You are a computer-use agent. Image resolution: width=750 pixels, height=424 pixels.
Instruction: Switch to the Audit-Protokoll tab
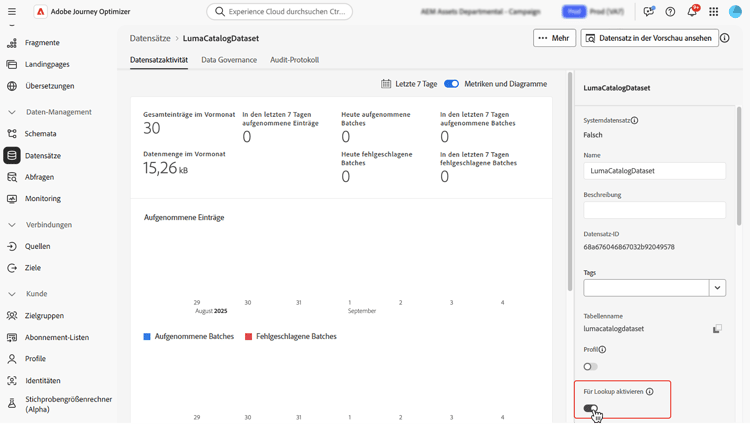point(295,60)
